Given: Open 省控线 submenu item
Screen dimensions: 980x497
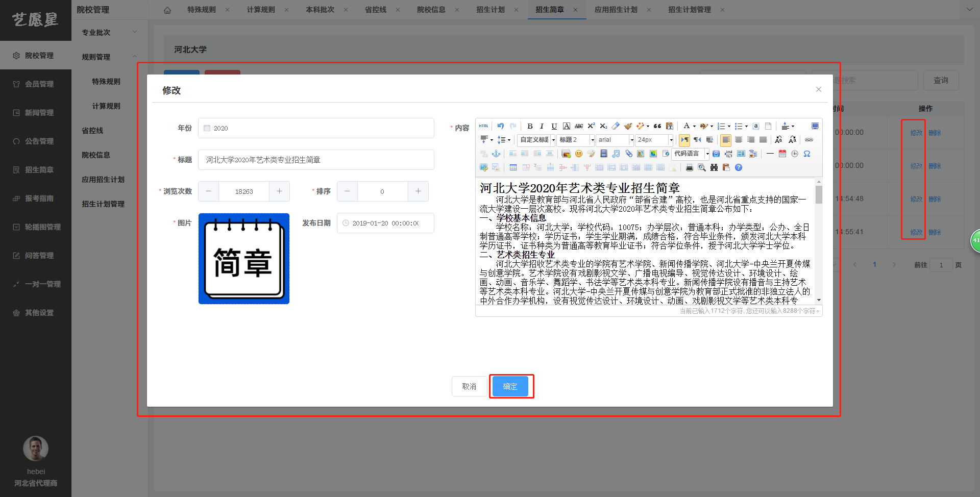Looking at the screenshot, I should coord(92,130).
